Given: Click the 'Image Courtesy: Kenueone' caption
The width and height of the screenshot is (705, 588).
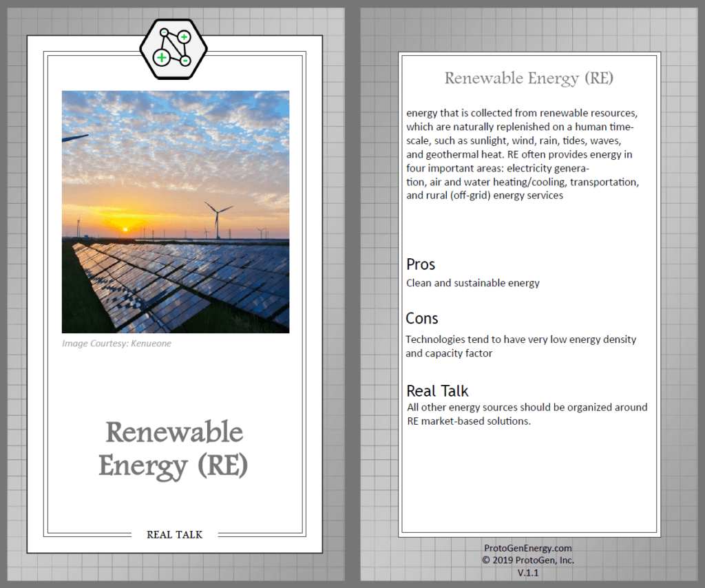Looking at the screenshot, I should [116, 343].
